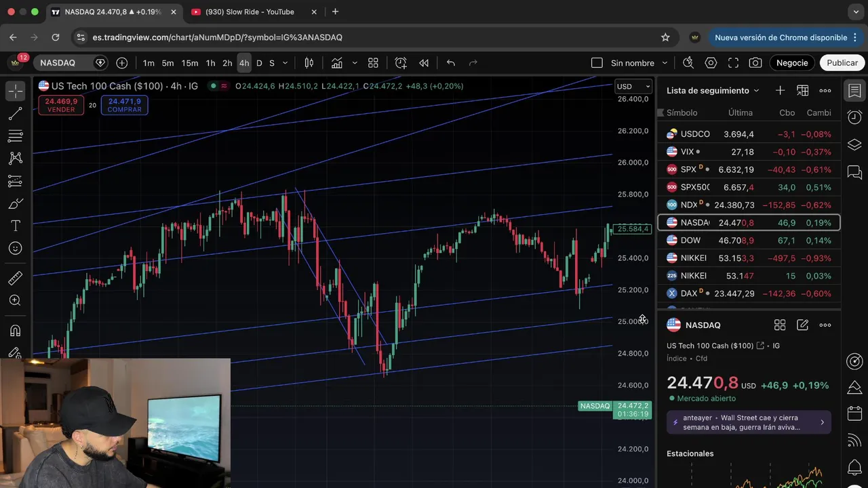Take a chart snapshot with camera
The image size is (868, 488).
coord(755,63)
